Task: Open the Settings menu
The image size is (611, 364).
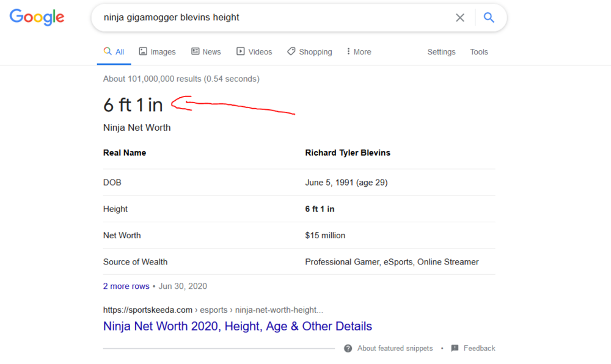Action: point(441,52)
